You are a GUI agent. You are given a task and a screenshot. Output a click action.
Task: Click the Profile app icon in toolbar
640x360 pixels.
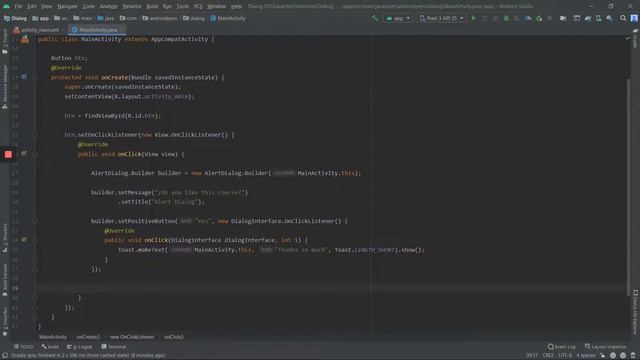[x=528, y=18]
